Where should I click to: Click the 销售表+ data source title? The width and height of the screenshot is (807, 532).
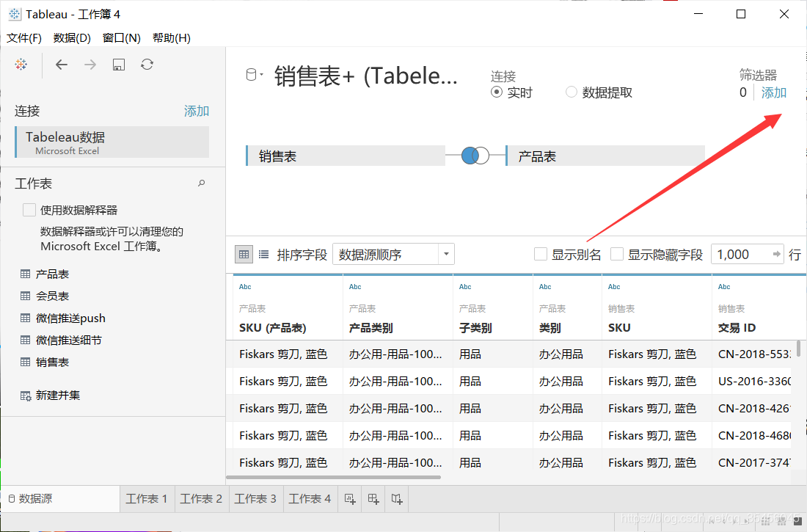coord(366,76)
